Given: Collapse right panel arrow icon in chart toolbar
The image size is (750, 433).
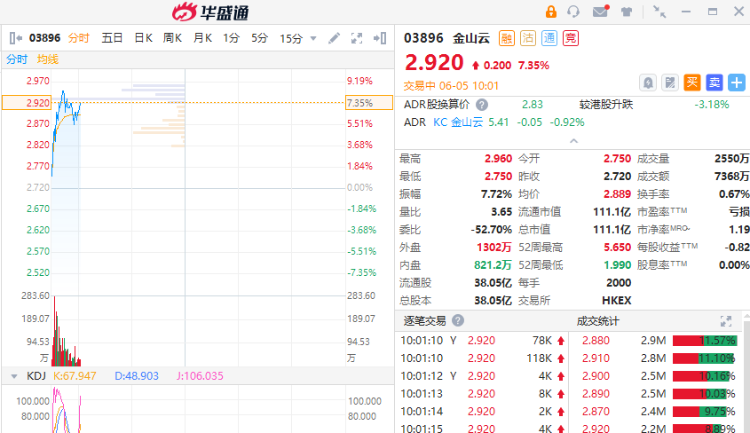Looking at the screenshot, I should [x=380, y=38].
